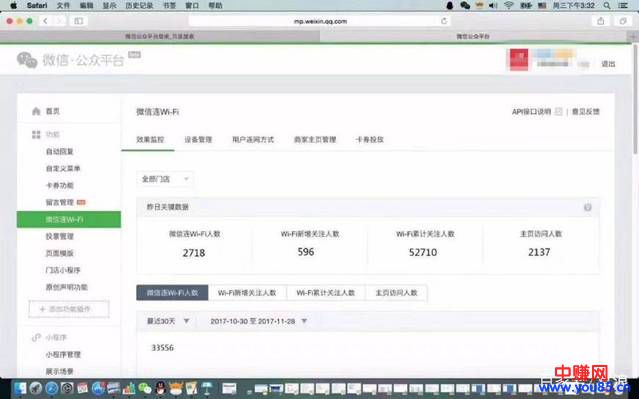Open 卡券功能 in the sidebar
This screenshot has height=399, width=639.
click(x=59, y=185)
